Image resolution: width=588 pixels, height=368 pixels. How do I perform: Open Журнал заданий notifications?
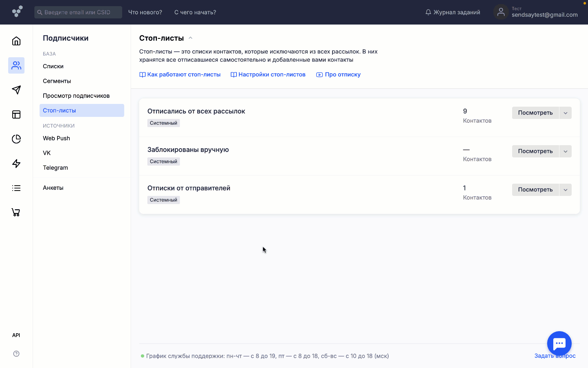[453, 12]
